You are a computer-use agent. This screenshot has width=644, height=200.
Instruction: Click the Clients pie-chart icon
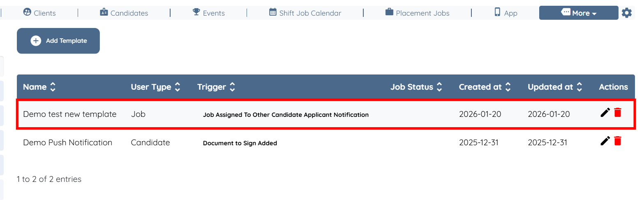coord(27,12)
